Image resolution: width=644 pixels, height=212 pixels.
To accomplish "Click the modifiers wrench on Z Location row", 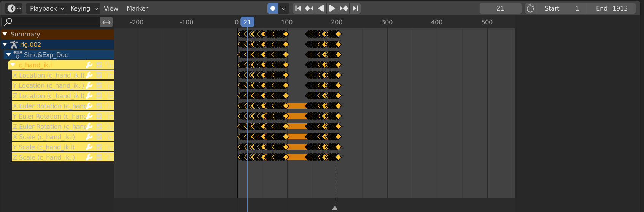I will tap(89, 96).
